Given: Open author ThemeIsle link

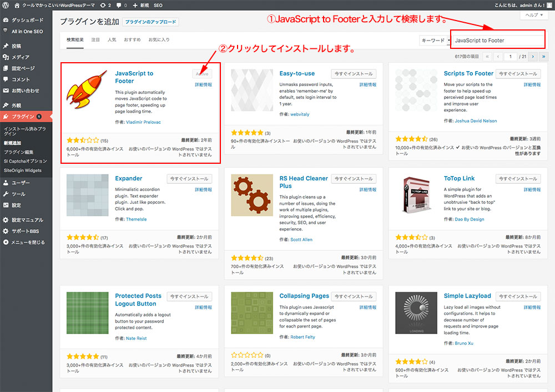Looking at the screenshot, I should pyautogui.click(x=137, y=219).
